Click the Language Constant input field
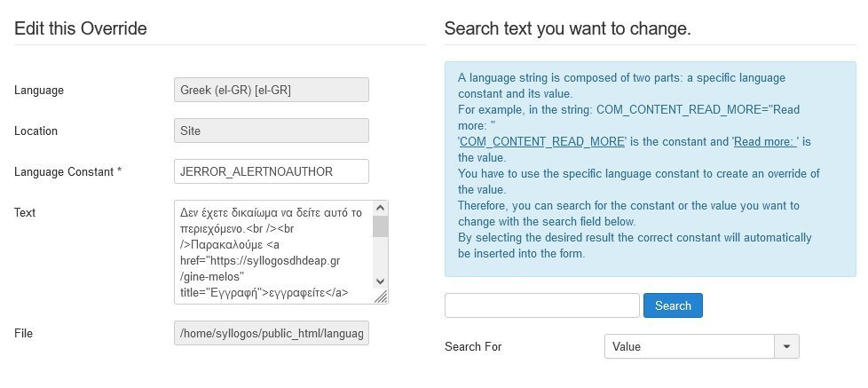The height and width of the screenshot is (388, 868). tap(272, 171)
